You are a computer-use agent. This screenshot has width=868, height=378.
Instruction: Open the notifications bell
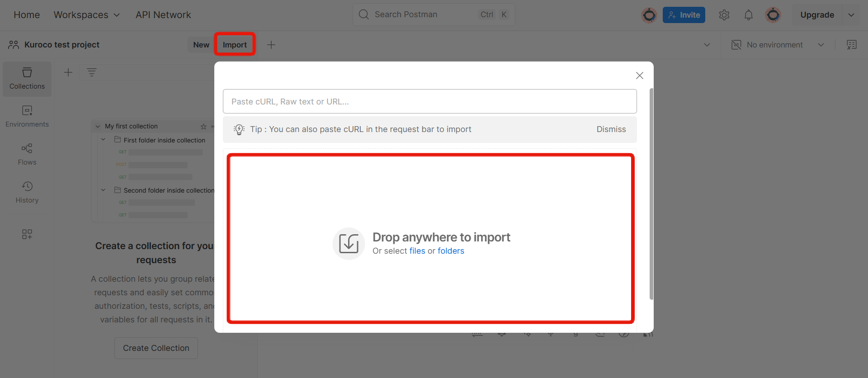point(749,15)
